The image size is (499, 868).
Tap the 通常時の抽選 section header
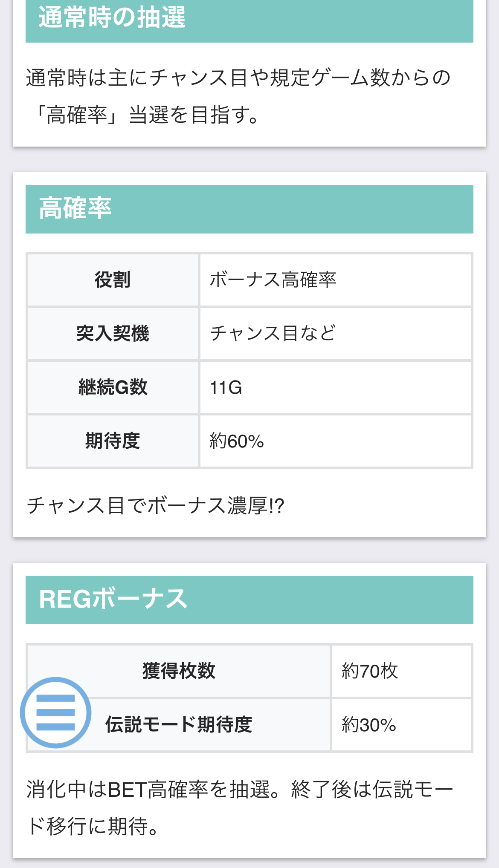112,18
